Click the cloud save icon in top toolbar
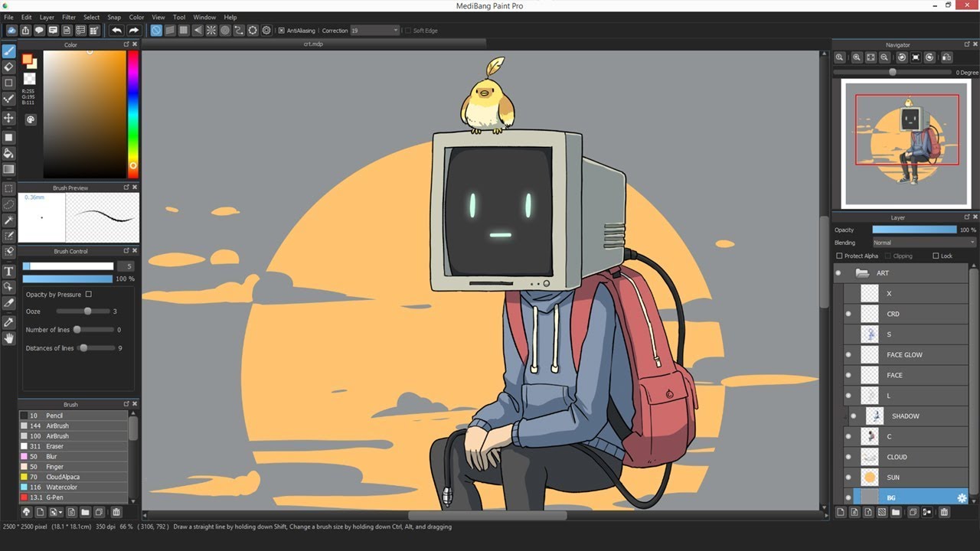The image size is (980, 551). [x=11, y=31]
